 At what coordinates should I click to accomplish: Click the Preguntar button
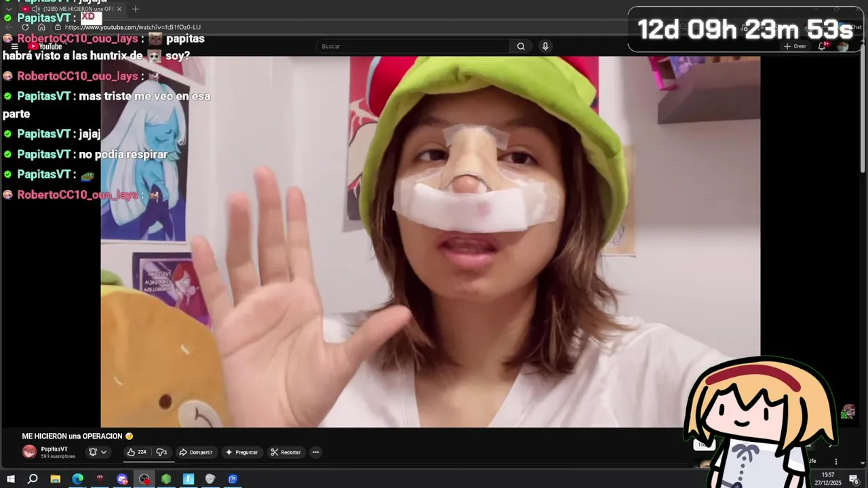241,452
